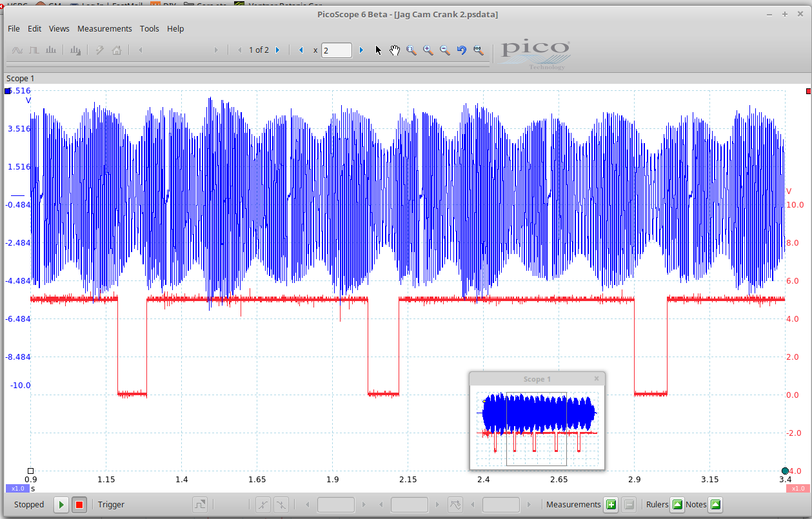Go to next waveform buffer
This screenshot has height=519, width=812.
(278, 50)
